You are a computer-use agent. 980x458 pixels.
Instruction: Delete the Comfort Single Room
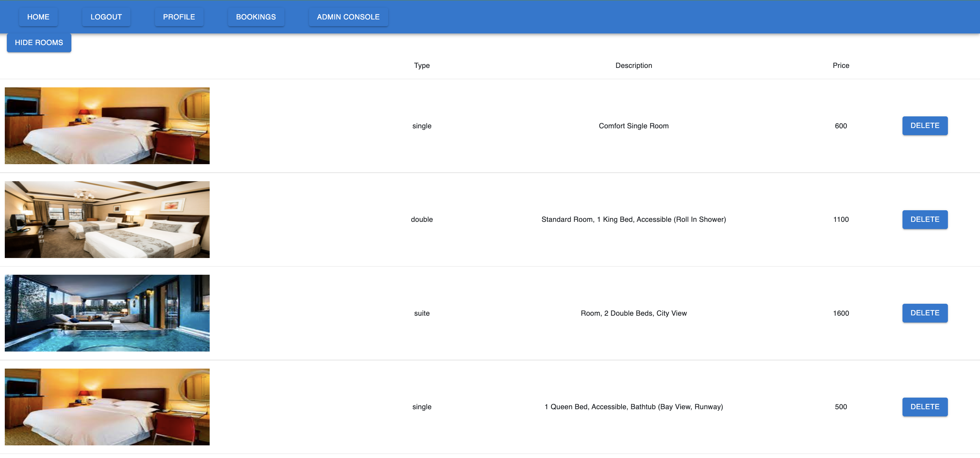(x=925, y=126)
